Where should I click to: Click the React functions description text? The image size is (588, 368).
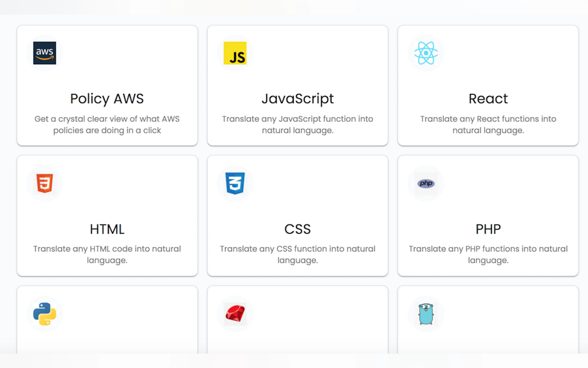[x=488, y=125]
